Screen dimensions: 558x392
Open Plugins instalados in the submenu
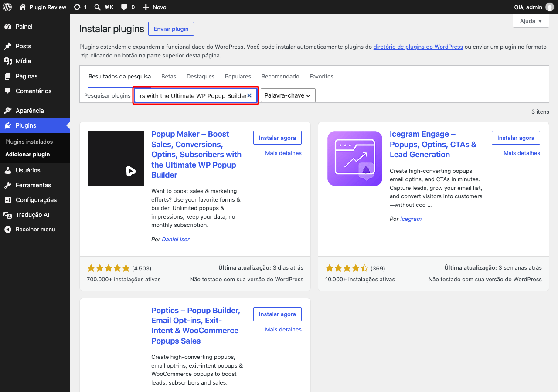[29, 142]
